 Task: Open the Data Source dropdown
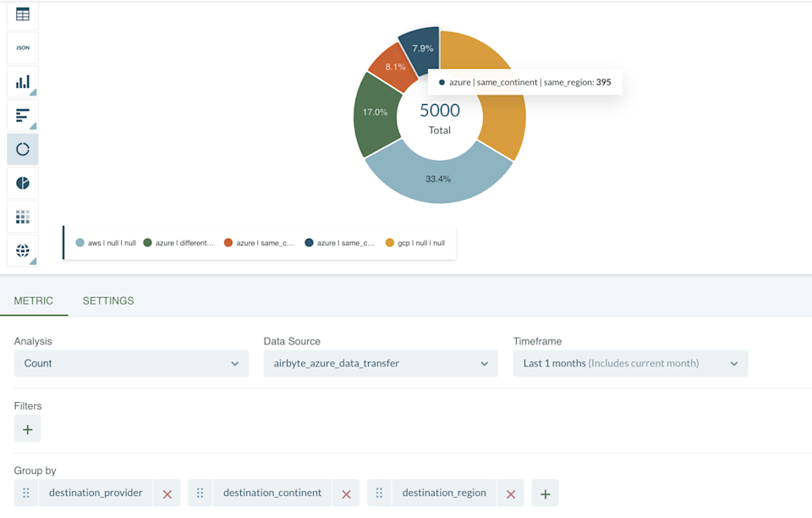point(381,363)
